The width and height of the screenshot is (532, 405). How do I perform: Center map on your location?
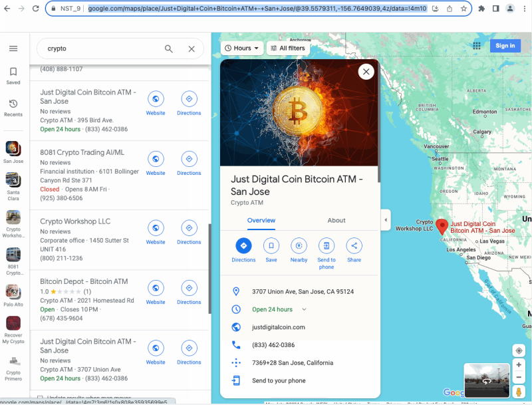click(519, 350)
